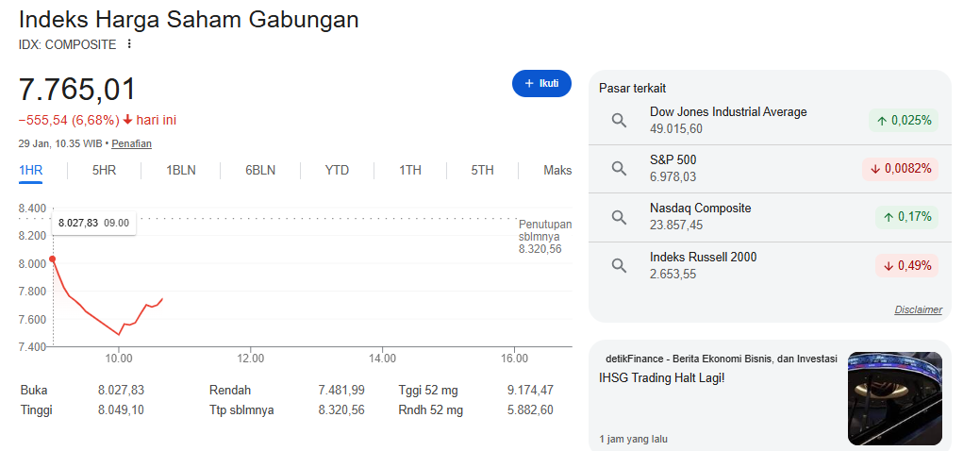Click the 8.027,83 09.00 chart tooltip

click(x=93, y=223)
